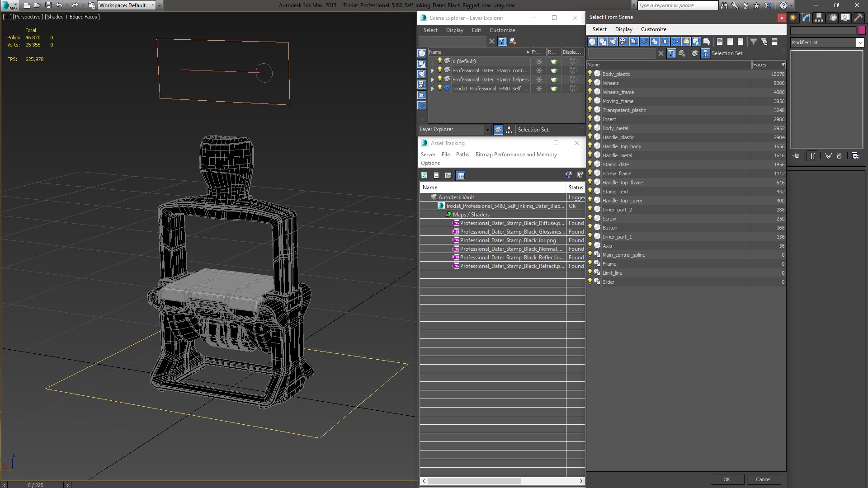Open the Display command panel tab
This screenshot has height=488, width=868.
845,18
